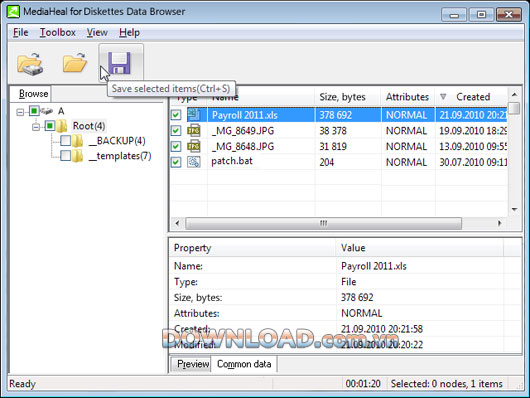
Task: Uncheck the Payroll 2011.xls checkbox
Action: (x=176, y=115)
